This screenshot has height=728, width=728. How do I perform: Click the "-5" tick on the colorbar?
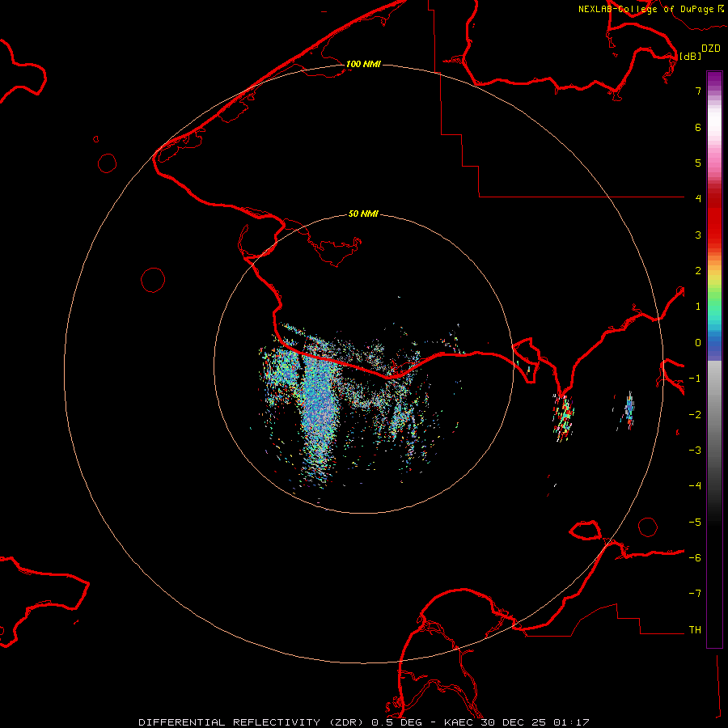pyautogui.click(x=695, y=523)
